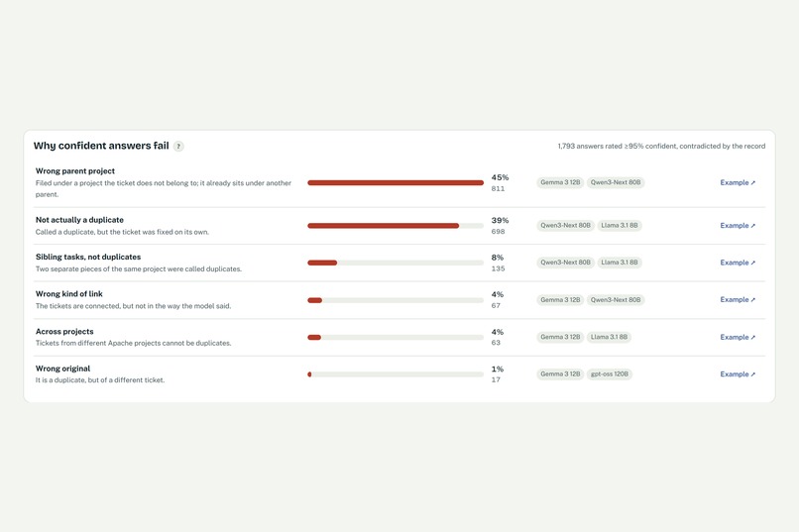Click Qwen3-Next 80B tag in Wrong kind of link row

(616, 300)
